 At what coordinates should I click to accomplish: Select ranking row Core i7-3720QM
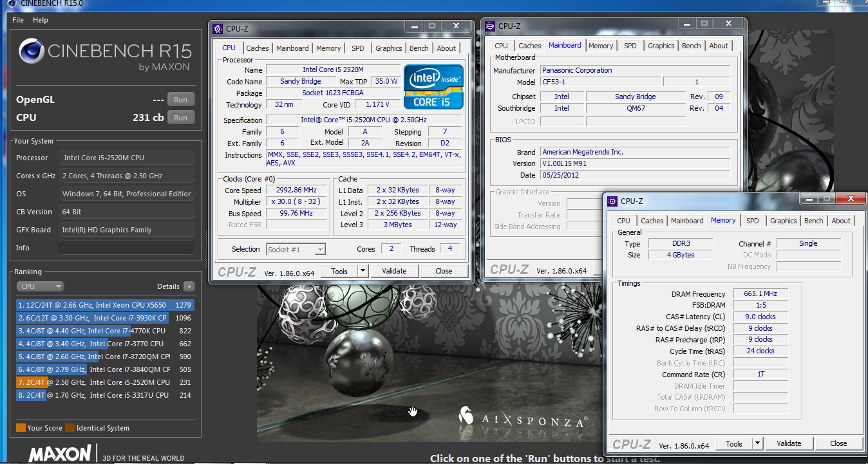[x=106, y=357]
